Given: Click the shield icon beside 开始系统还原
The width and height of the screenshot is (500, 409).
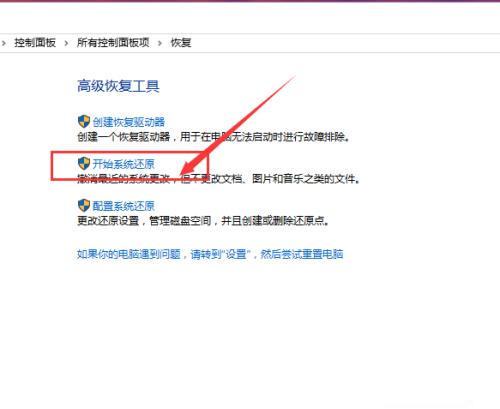Looking at the screenshot, I should click(x=84, y=163).
